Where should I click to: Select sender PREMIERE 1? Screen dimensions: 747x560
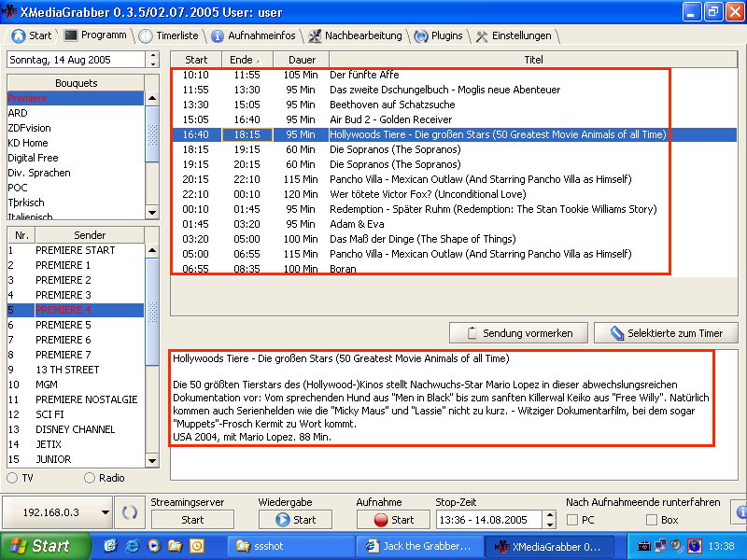pyautogui.click(x=76, y=265)
